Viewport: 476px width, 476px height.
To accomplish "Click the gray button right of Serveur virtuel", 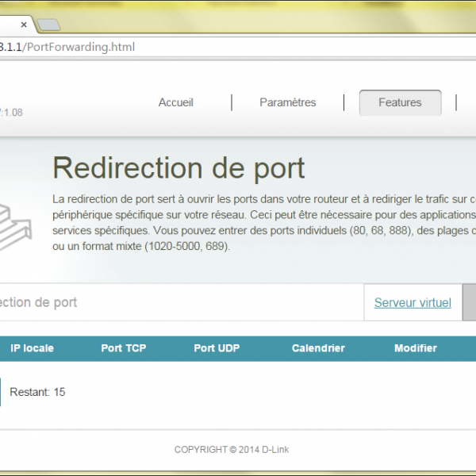I will click(x=469, y=302).
